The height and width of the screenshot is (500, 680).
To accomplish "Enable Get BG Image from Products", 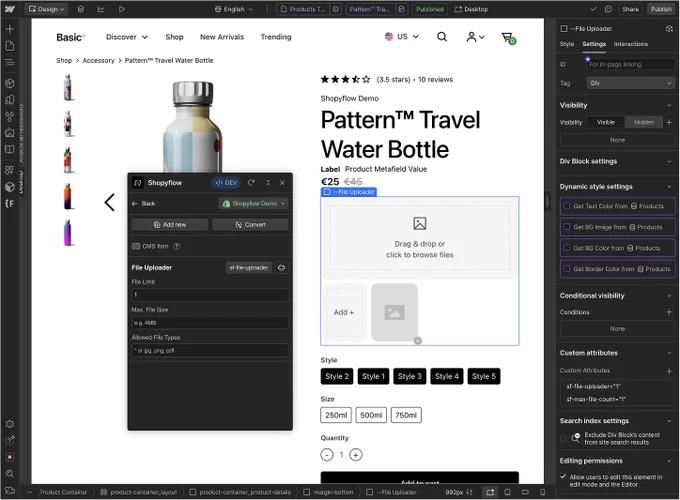I will [566, 227].
